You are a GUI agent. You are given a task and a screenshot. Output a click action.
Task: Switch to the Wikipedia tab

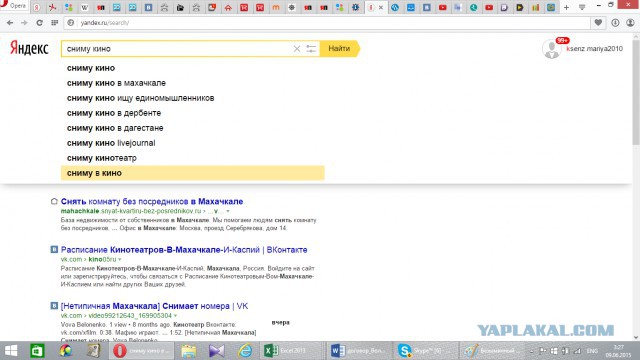(x=84, y=7)
